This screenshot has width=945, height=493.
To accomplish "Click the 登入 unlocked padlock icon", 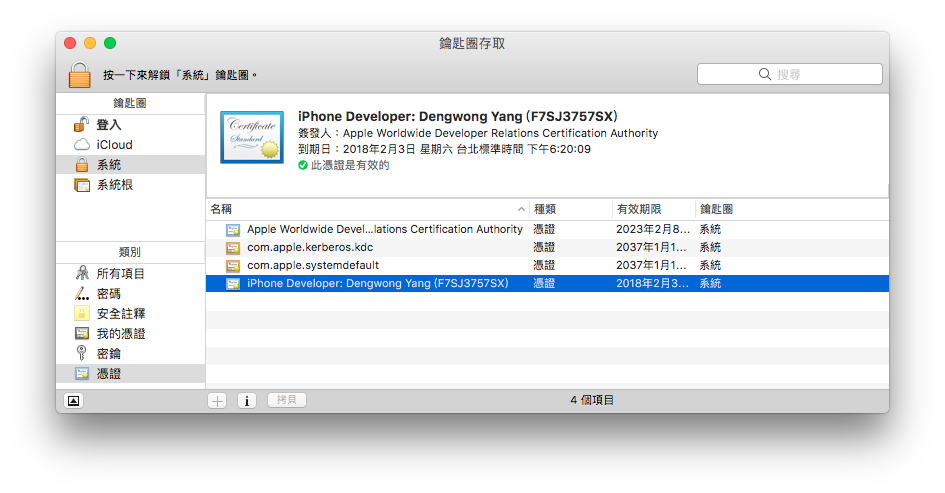I will [x=81, y=124].
